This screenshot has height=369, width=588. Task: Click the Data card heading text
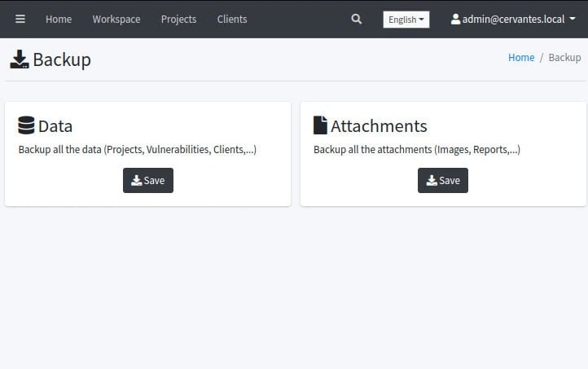click(x=55, y=126)
